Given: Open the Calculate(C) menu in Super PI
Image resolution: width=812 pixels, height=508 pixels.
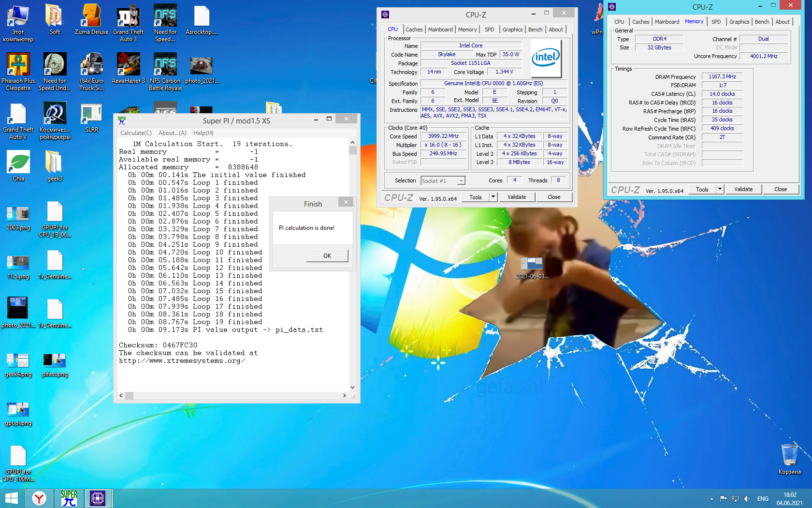Looking at the screenshot, I should [x=136, y=133].
